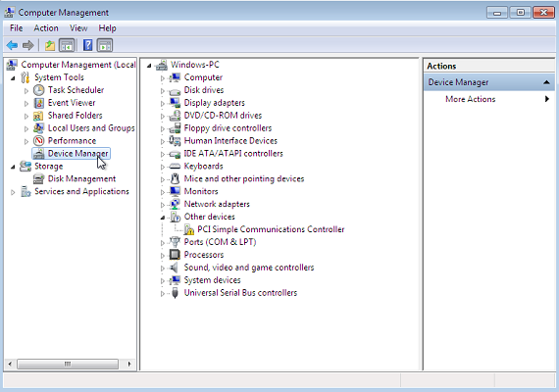Open the More Actions submenu arrow
Screen dimensions: 559x392
pos(547,99)
